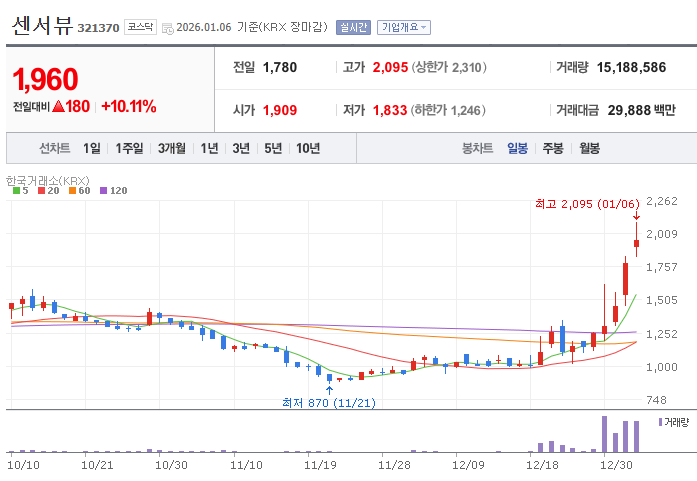
Task: Click the stock code 321370
Action: coord(98,28)
